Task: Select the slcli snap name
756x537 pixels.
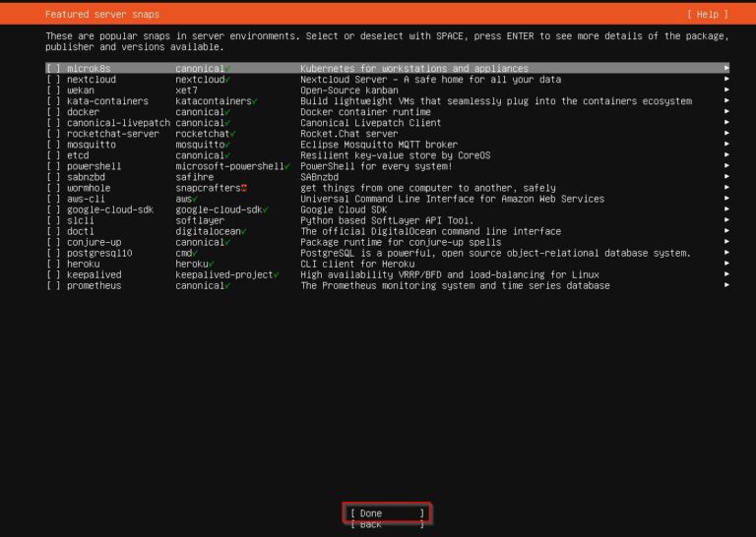Action: pos(81,220)
